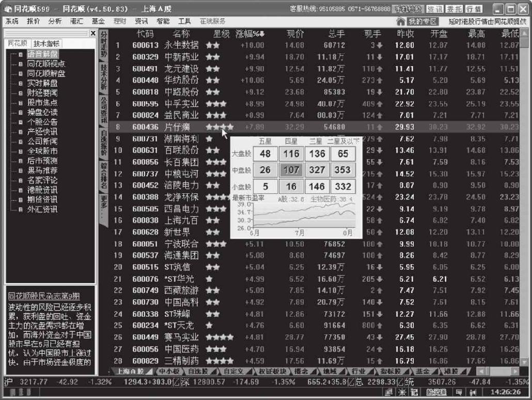Open the 手机炒股 button in title bar
Viewport: 532px width, 400px height.
(x=408, y=9)
